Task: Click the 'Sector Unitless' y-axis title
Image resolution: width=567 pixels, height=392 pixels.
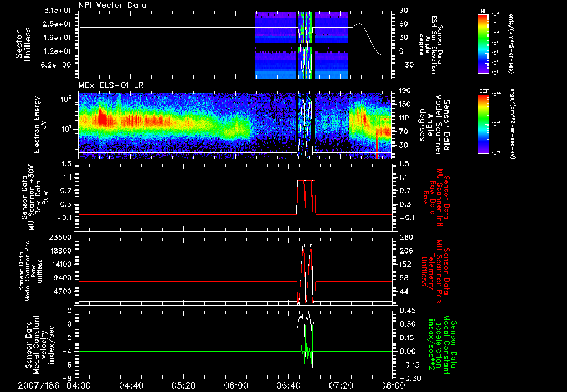Action: [x=23, y=44]
